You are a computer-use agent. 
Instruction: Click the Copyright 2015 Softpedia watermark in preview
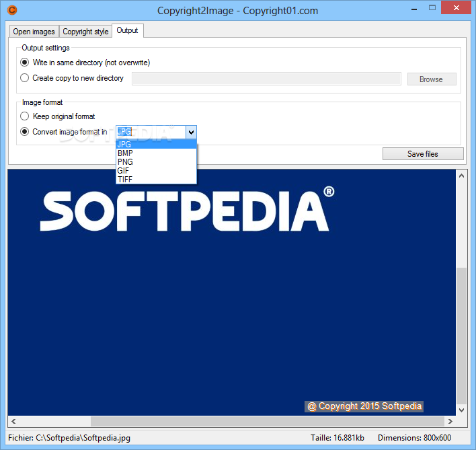point(364,406)
